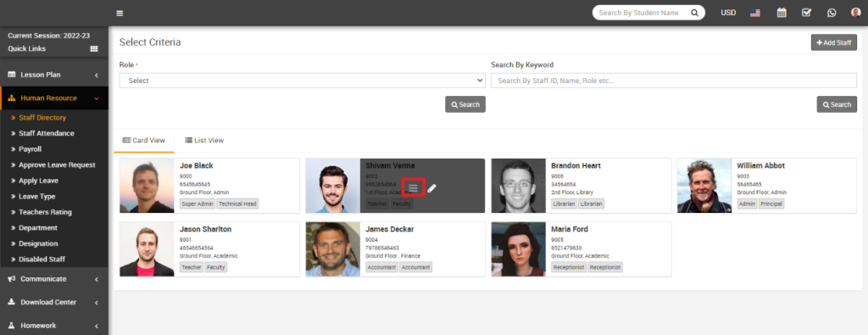Open the user profile avatar in header
The width and height of the screenshot is (868, 335).
856,13
